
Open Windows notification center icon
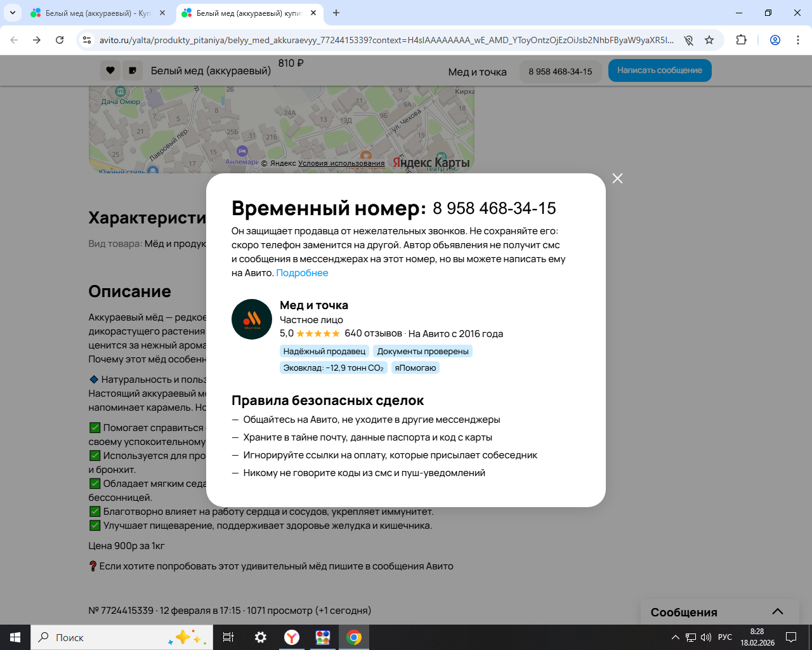pyautogui.click(x=791, y=637)
